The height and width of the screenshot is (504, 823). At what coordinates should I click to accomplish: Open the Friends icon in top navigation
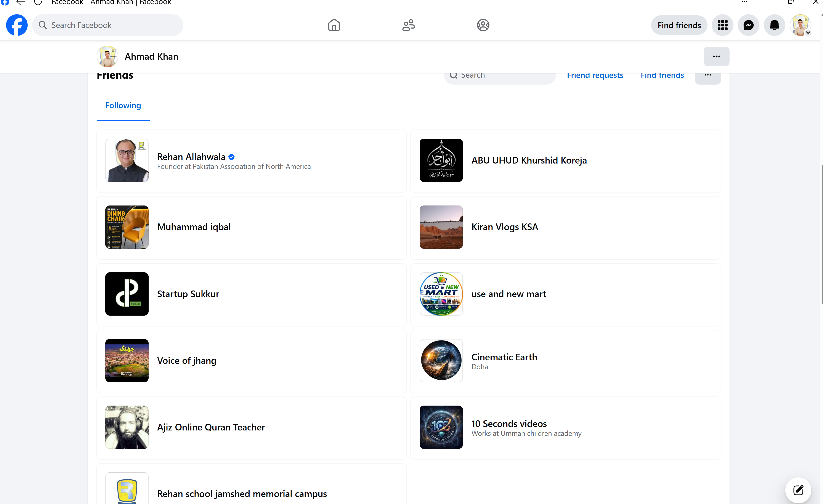coord(409,25)
